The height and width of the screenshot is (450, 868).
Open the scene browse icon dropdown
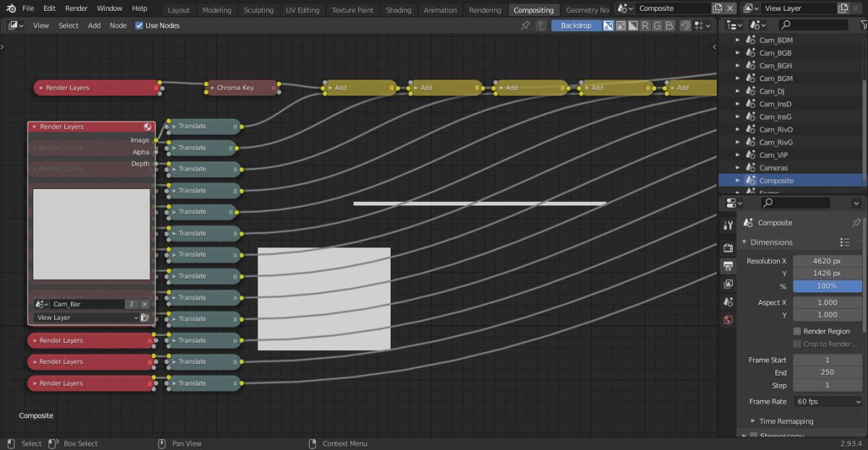(626, 9)
